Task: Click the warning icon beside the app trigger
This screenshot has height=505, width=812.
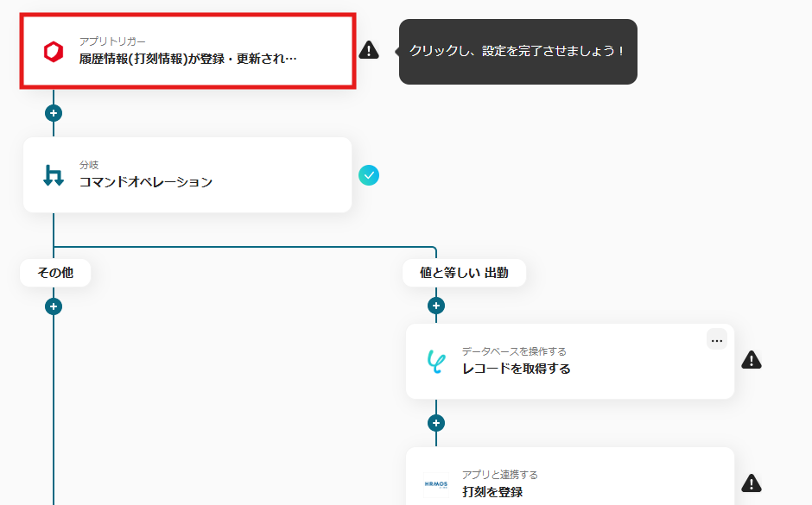Action: tap(370, 51)
